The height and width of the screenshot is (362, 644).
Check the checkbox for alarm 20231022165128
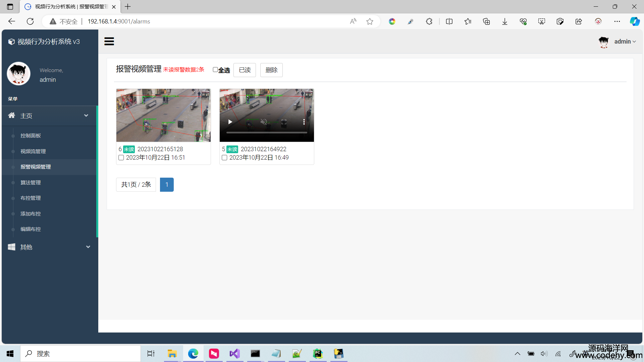tap(121, 158)
